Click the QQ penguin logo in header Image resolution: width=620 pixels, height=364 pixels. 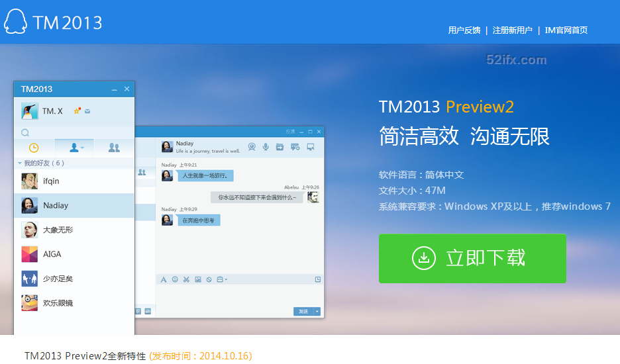15,21
